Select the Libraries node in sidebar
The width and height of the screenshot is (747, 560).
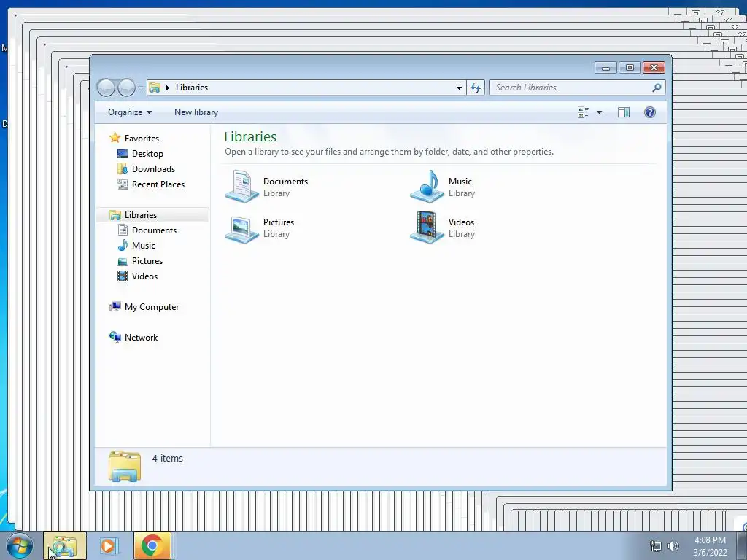(x=152, y=215)
